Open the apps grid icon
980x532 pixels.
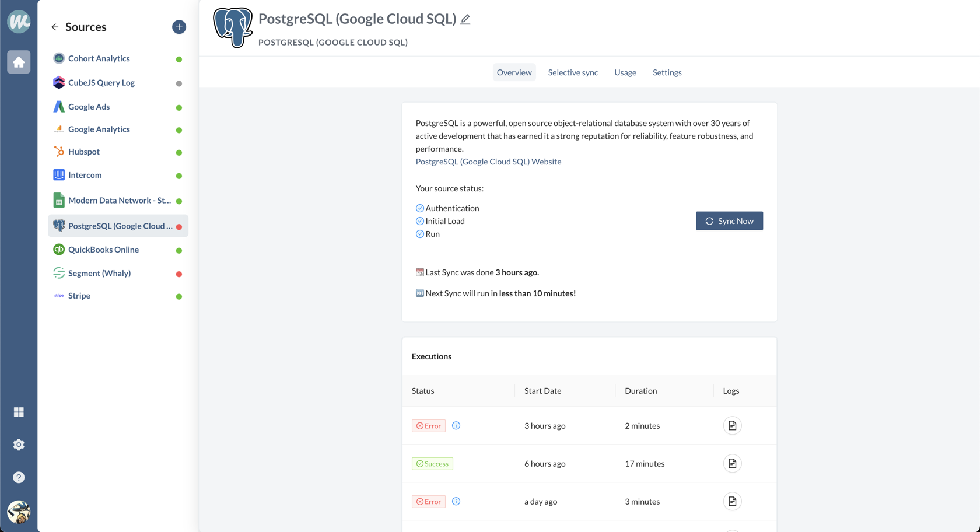[x=19, y=412]
